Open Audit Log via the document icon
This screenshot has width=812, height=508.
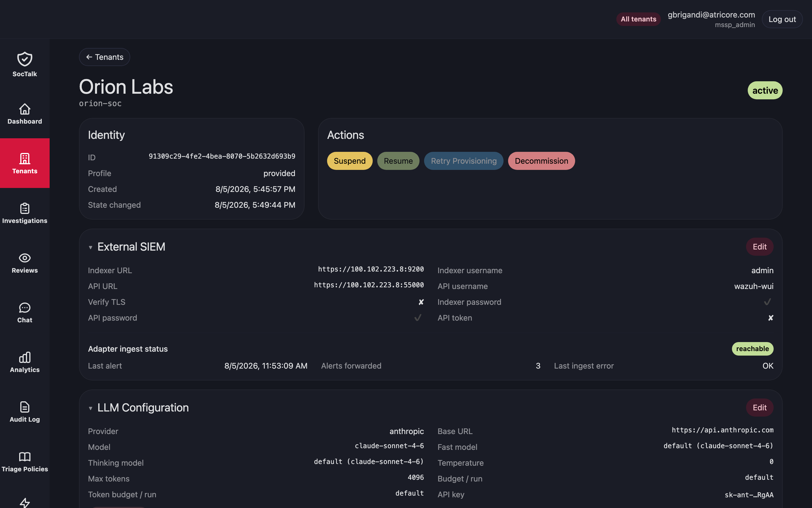click(x=25, y=407)
